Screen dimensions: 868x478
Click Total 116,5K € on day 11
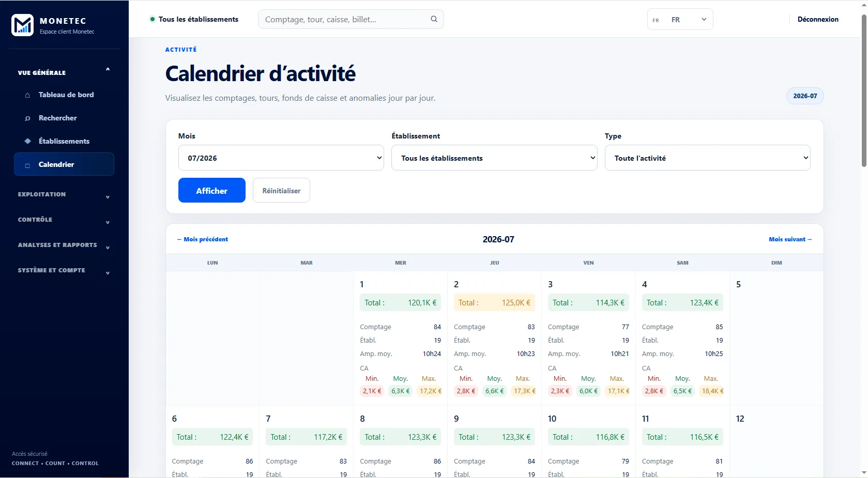pyautogui.click(x=682, y=437)
